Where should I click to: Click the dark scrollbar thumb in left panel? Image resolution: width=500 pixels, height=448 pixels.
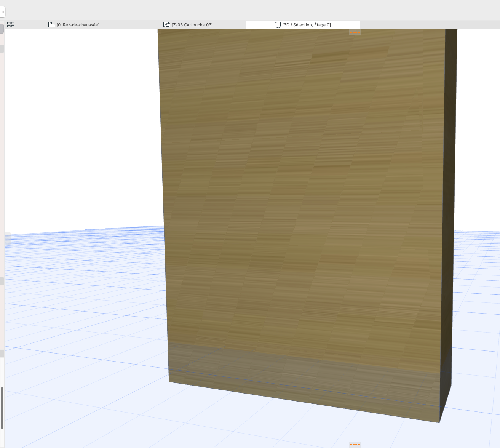[2, 408]
